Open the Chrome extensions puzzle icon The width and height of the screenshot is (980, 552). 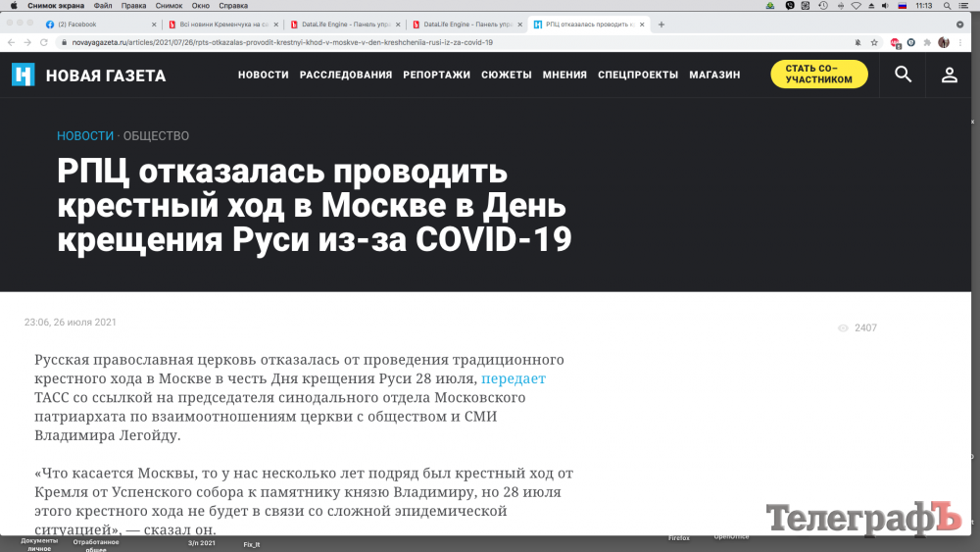point(927,42)
